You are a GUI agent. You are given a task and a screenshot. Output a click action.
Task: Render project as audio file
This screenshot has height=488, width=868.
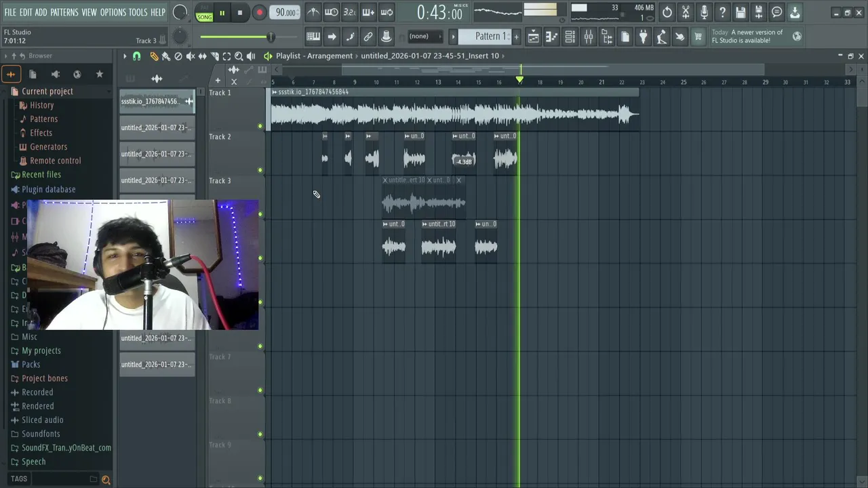coord(759,12)
